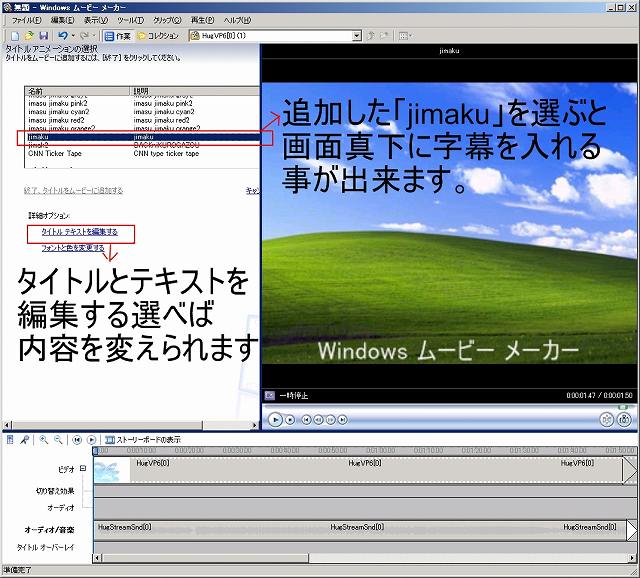640x578 pixels.
Task: Collapse the ビデオ track with minus box
Action: click(x=83, y=469)
